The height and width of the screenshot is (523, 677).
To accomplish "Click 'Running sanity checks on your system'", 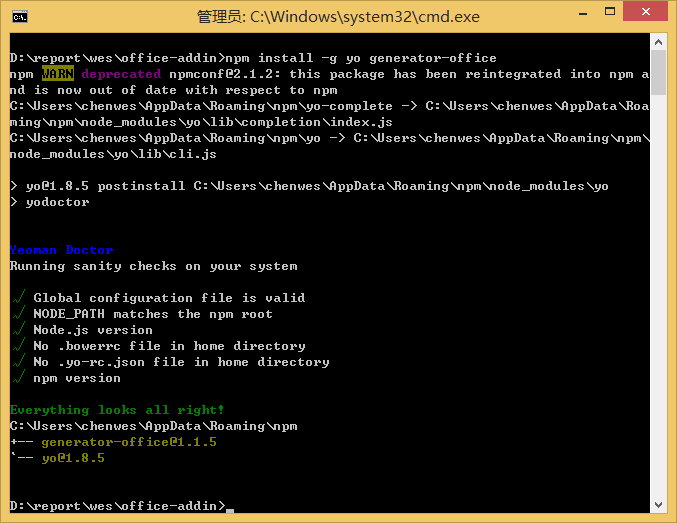I will pos(154,266).
